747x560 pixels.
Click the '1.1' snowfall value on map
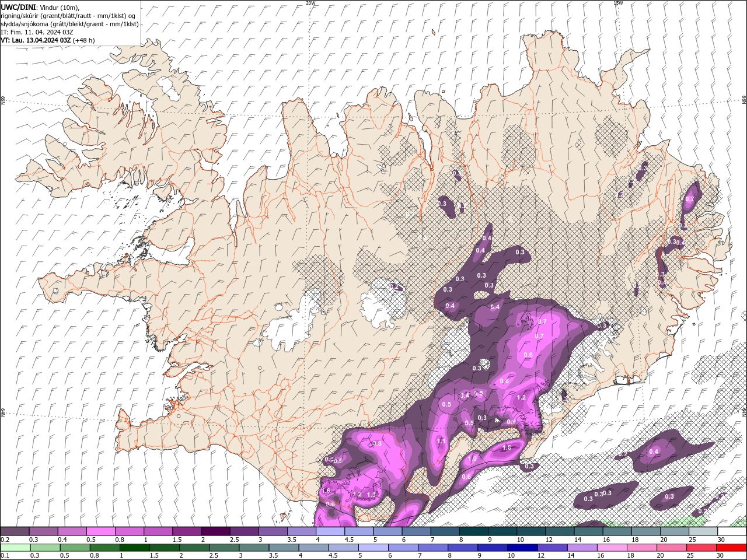click(x=441, y=442)
